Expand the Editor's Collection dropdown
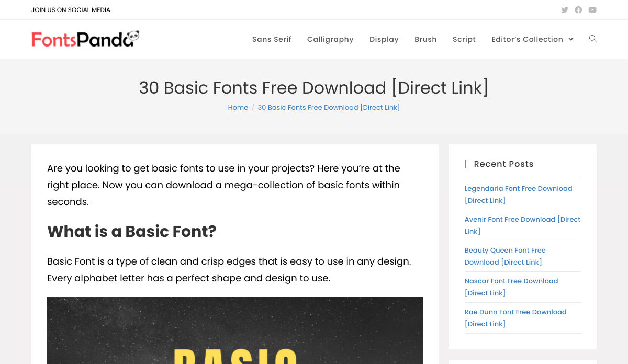Image resolution: width=628 pixels, height=364 pixels. [x=532, y=39]
